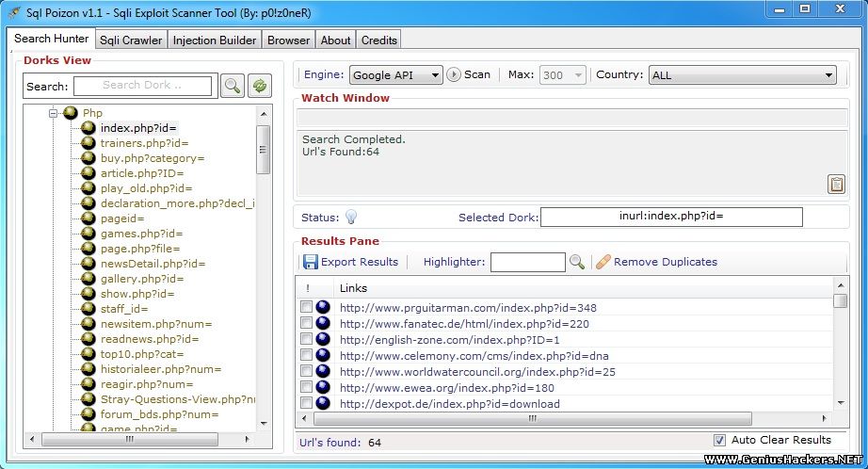This screenshot has width=868, height=469.
Task: Select the newsDetail.php?id= dork
Action: [153, 264]
